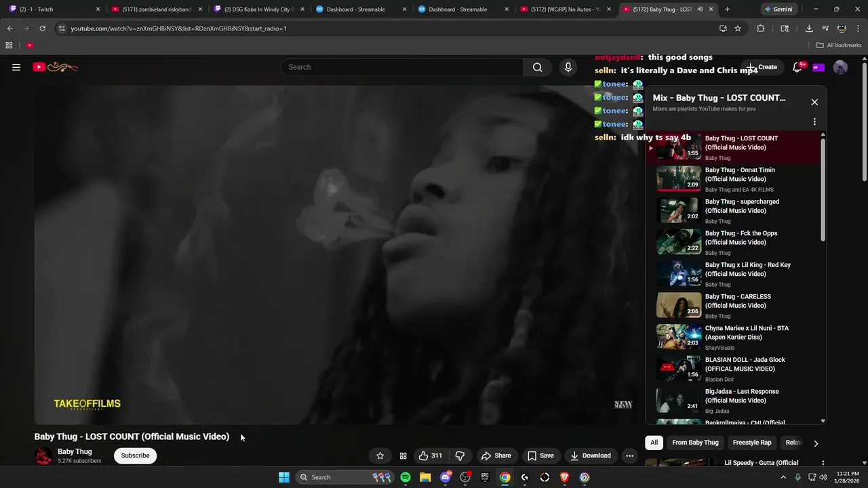The width and height of the screenshot is (868, 488).
Task: Open Discord from the taskbar
Action: (446, 477)
